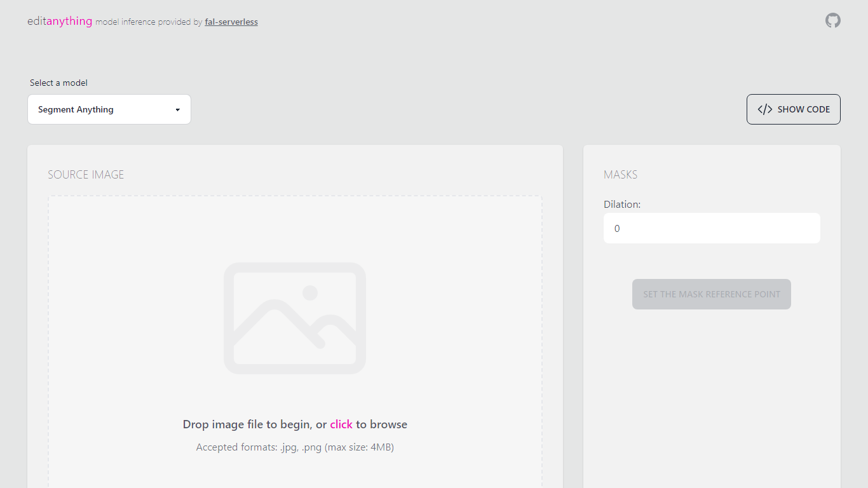Click the Dilation label
Viewport: 868px width, 488px height.
tap(622, 205)
